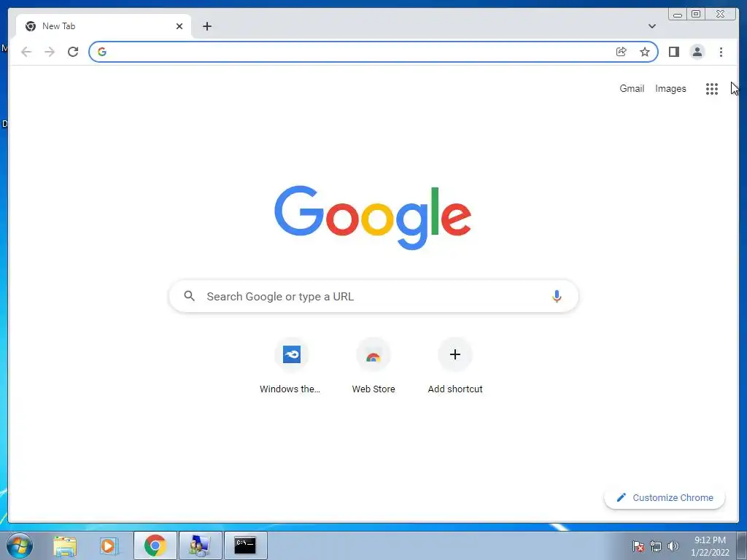747x560 pixels.
Task: Go forward using the forward arrow
Action: 50,52
